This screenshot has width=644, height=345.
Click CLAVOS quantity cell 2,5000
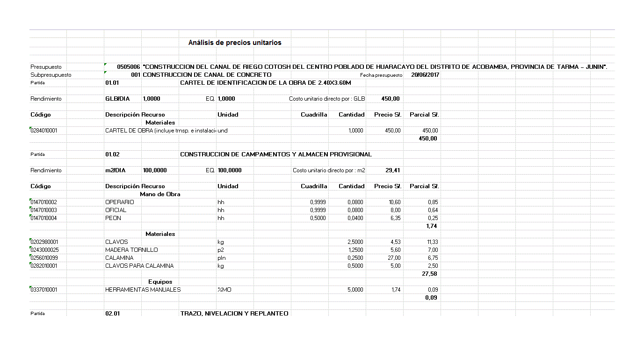pos(355,242)
